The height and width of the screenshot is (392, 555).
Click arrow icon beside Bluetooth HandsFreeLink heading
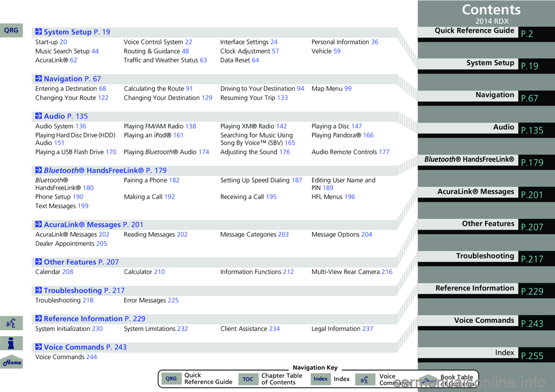tap(39, 171)
